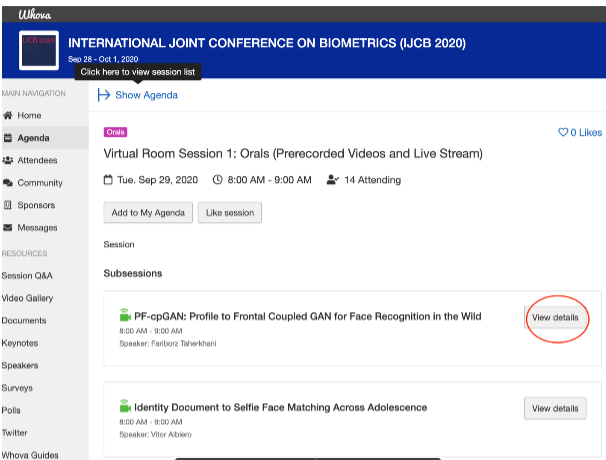Click the Sponsors building icon
This screenshot has width=606, height=460.
8,205
